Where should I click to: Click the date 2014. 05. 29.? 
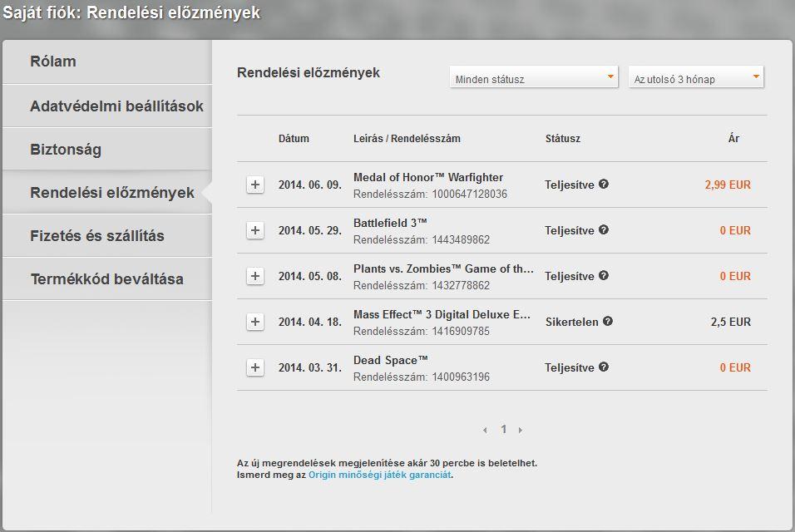point(310,230)
